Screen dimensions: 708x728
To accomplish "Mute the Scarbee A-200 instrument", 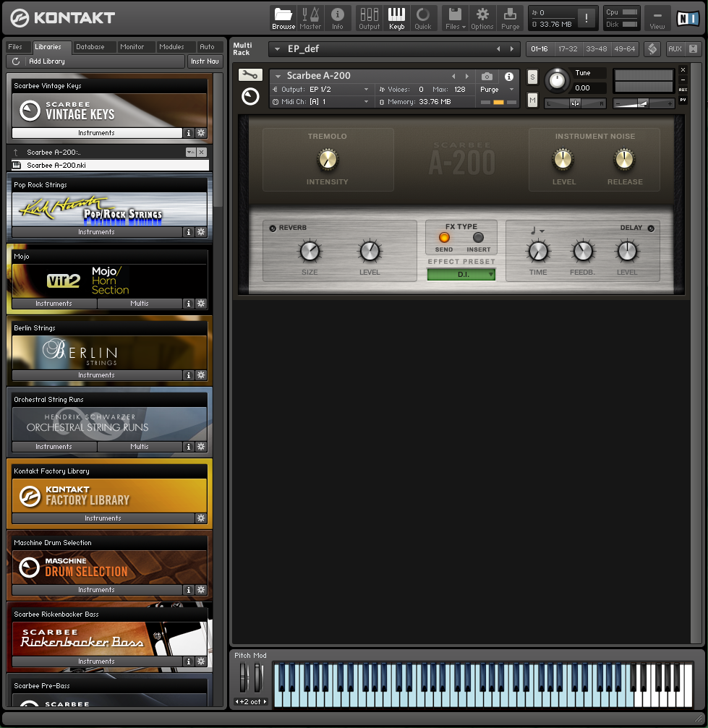I will tap(532, 99).
